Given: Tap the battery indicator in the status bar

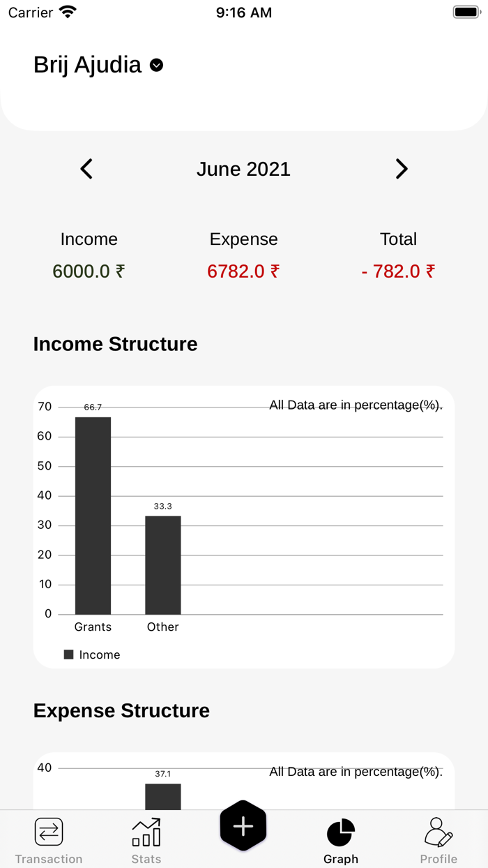Looking at the screenshot, I should (x=466, y=11).
